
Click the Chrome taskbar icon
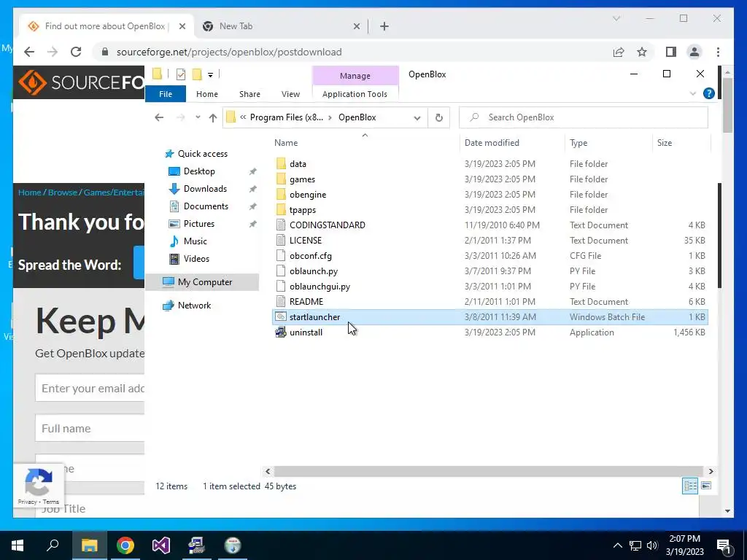[125, 545]
